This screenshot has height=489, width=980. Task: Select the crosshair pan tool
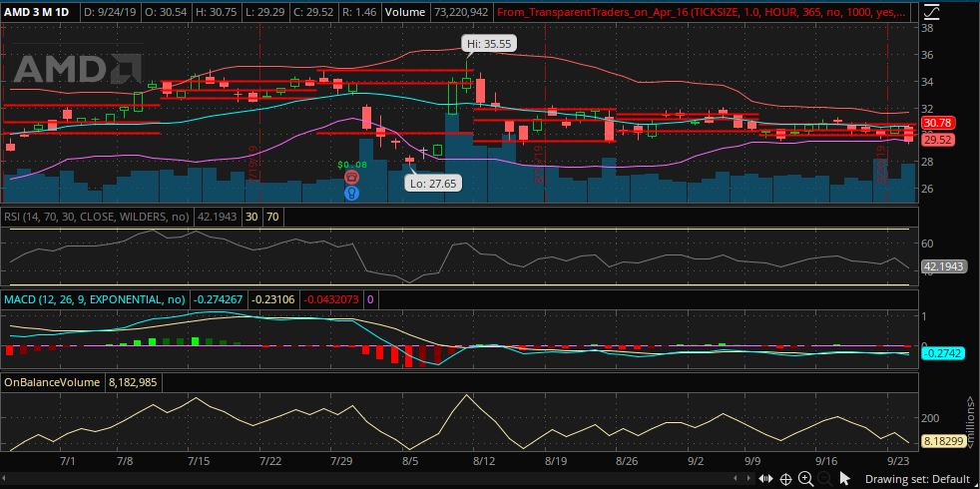click(x=785, y=480)
